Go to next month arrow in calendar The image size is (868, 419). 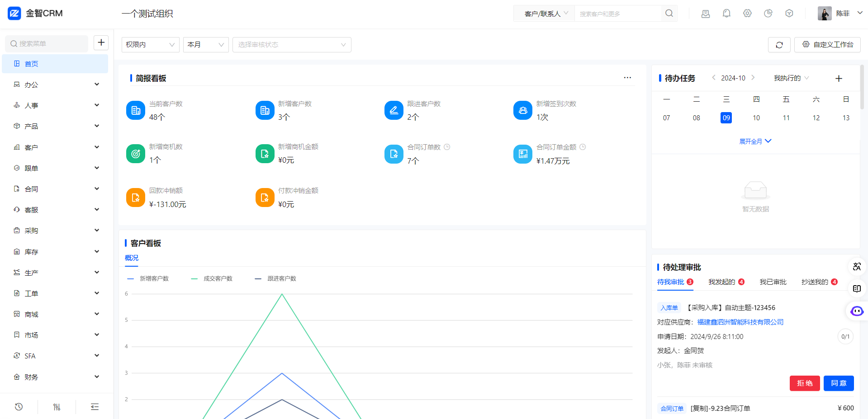click(x=753, y=78)
